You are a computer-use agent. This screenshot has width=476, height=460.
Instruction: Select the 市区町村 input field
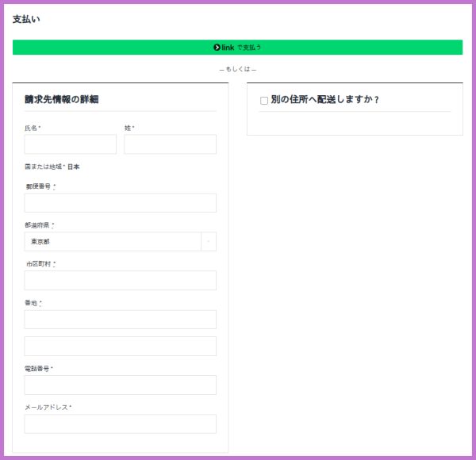tap(120, 281)
